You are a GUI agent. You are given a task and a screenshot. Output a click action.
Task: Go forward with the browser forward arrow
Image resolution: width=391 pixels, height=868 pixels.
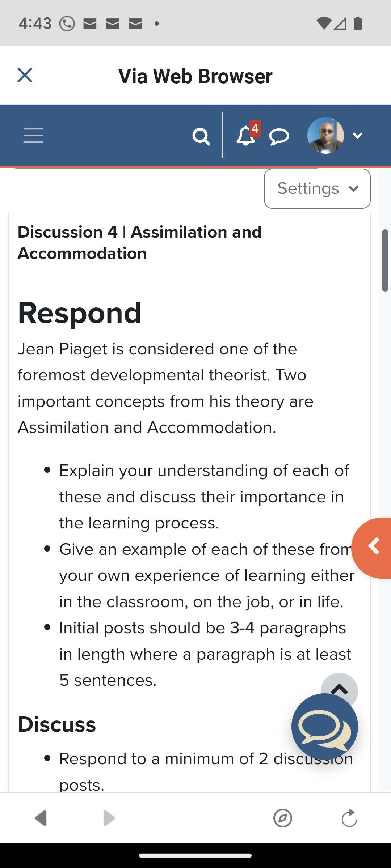109,818
